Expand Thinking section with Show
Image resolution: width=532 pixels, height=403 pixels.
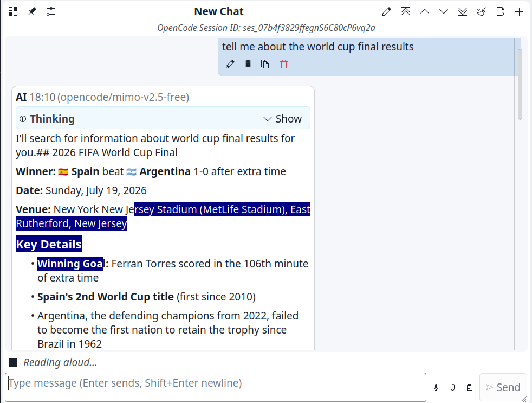[x=282, y=119]
